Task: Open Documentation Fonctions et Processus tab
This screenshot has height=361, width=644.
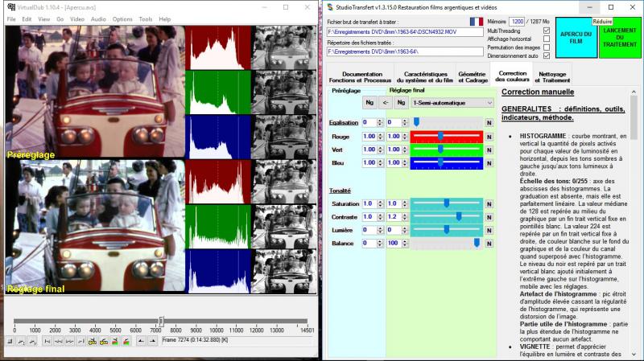Action: pyautogui.click(x=360, y=76)
